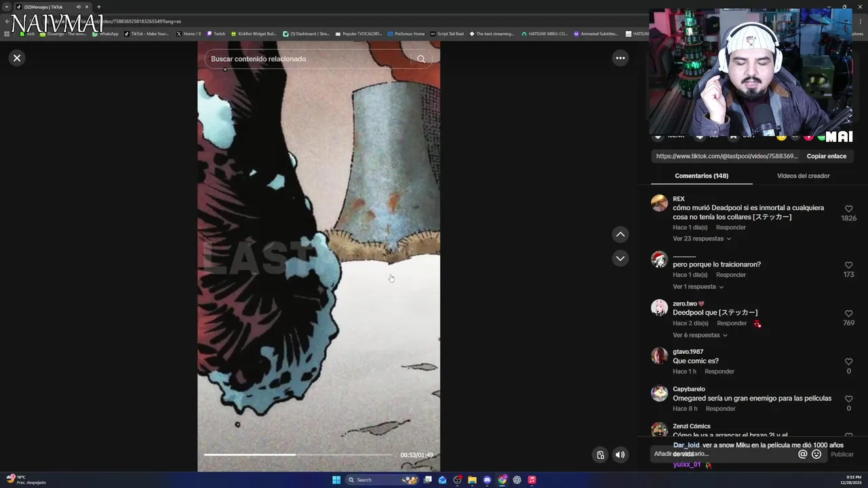Open Apple Music app from taskbar
Image resolution: width=868 pixels, height=488 pixels.
(x=532, y=480)
